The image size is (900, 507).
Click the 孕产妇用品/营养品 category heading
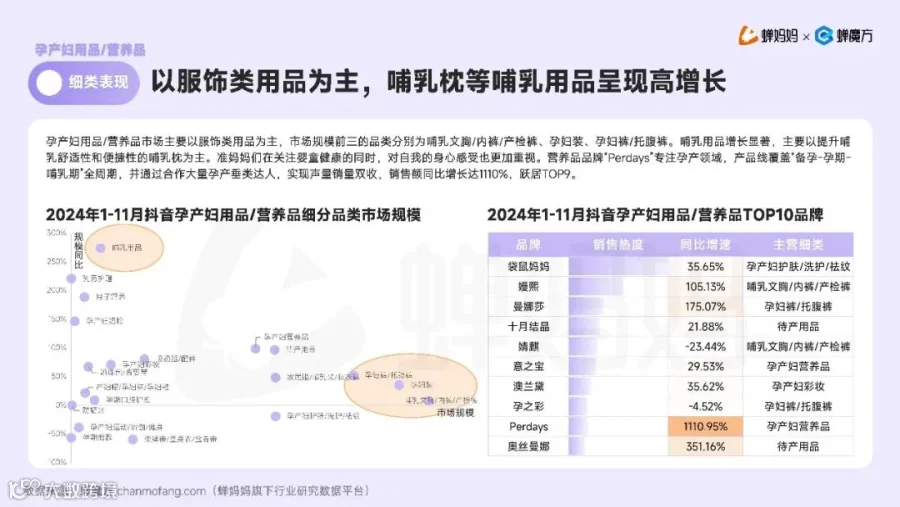point(90,50)
